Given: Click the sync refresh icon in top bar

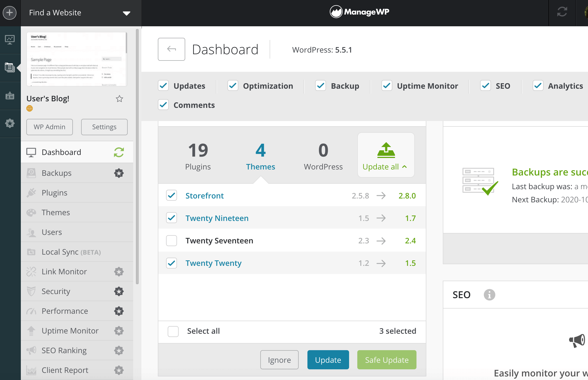Looking at the screenshot, I should (562, 12).
